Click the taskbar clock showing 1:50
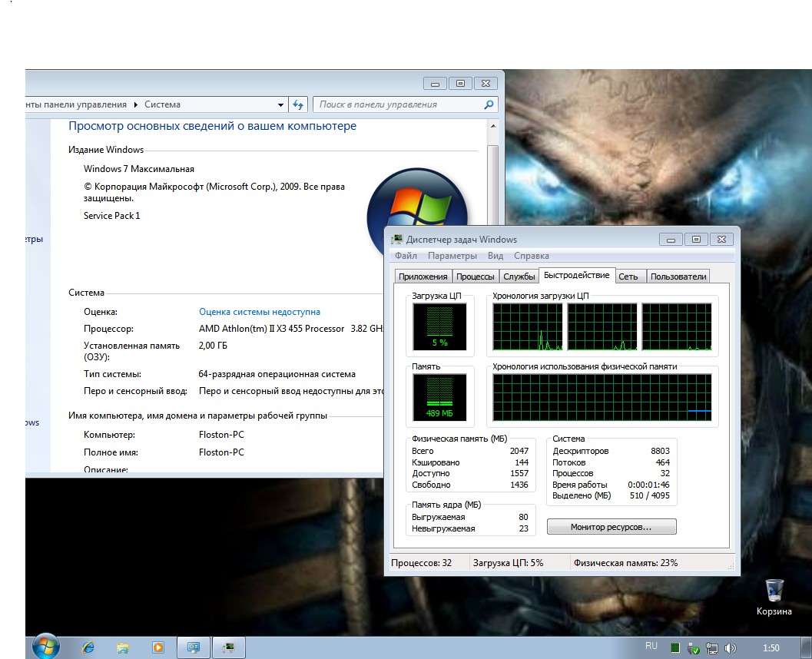 [771, 648]
